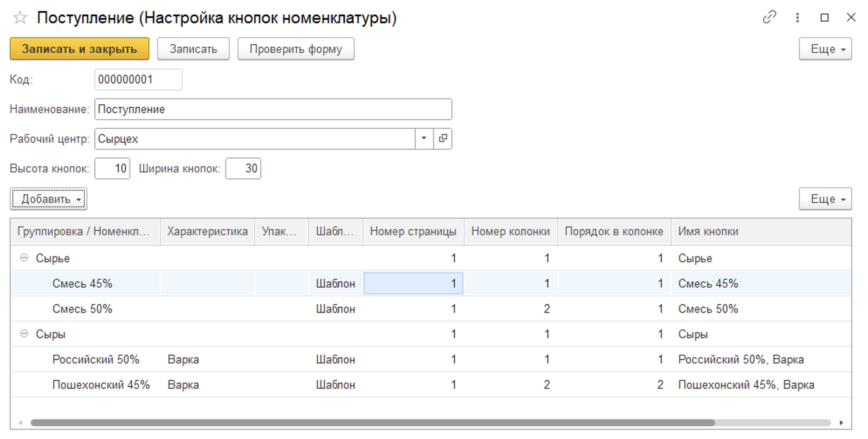Select the Пошехонский 45% row
This screenshot has width=868, height=439.
101,384
